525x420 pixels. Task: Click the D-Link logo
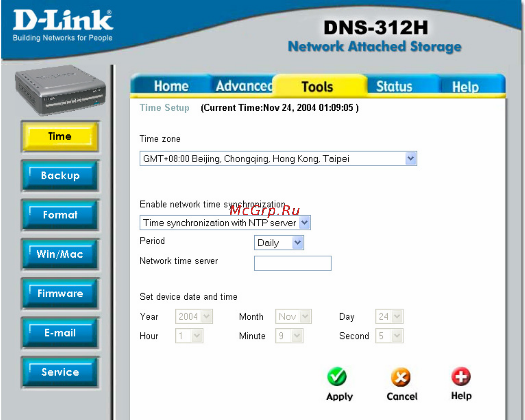pos(63,25)
